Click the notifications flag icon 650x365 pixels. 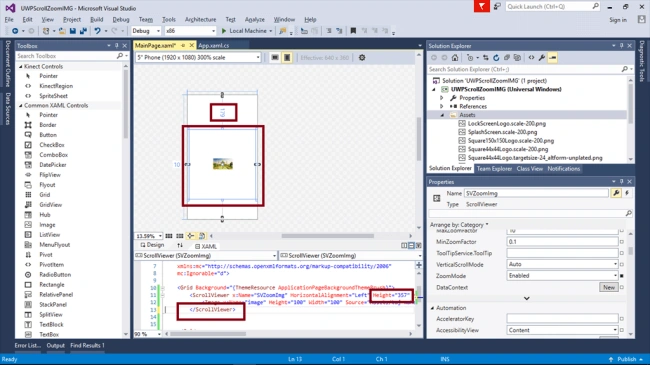coord(482,7)
